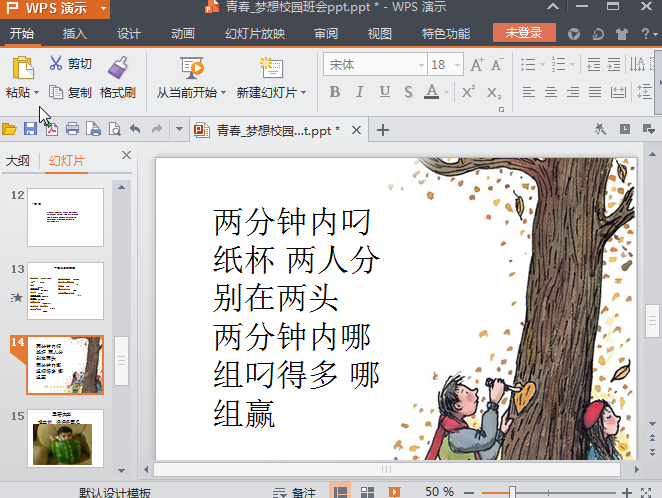Open the font size 18 dropdown
Viewport: 662px width, 498px height.
click(x=457, y=65)
